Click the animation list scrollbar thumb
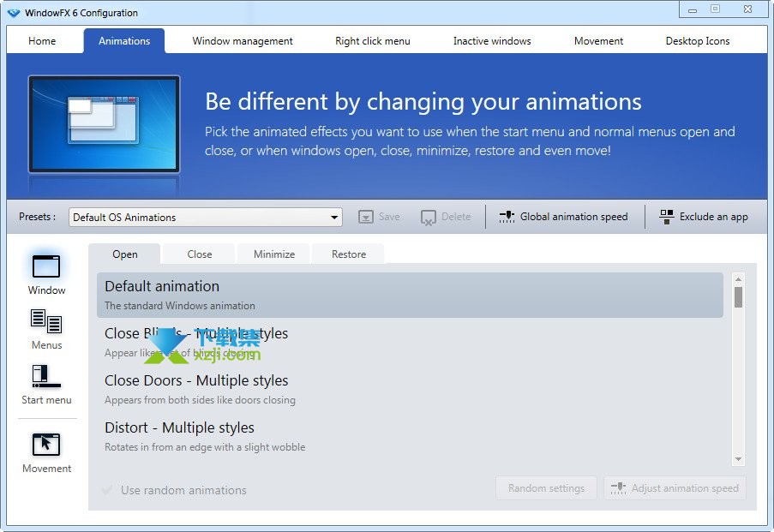Viewport: 774px width, 532px height. (738, 297)
